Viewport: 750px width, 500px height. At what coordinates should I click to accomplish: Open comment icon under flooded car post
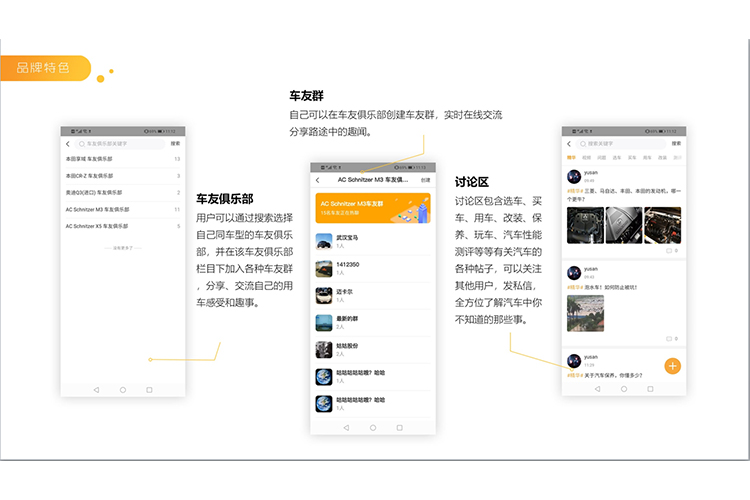[x=669, y=339]
